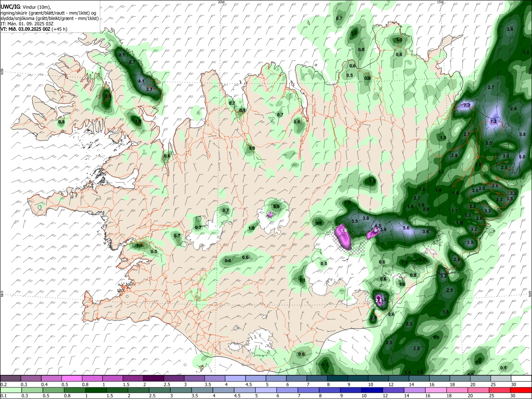This screenshot has width=532, height=399.
Task: Pick the bright red swatch after 30 in the rain legend
Action: (521, 390)
